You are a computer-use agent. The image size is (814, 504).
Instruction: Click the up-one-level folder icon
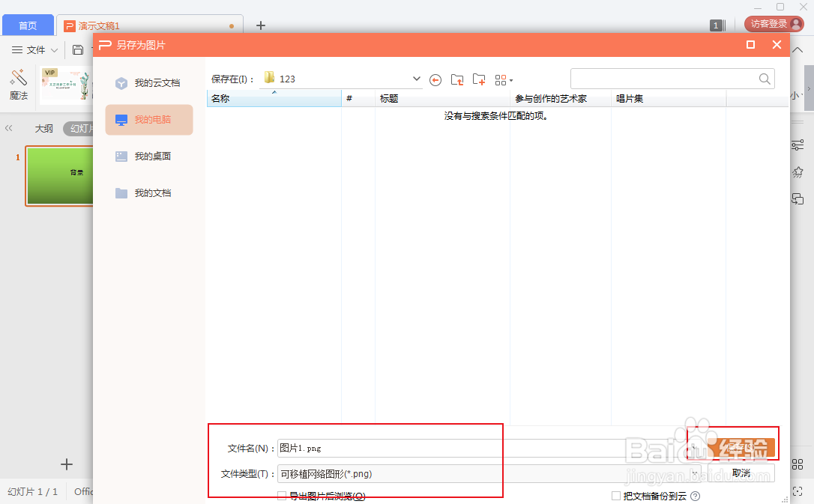pos(458,79)
